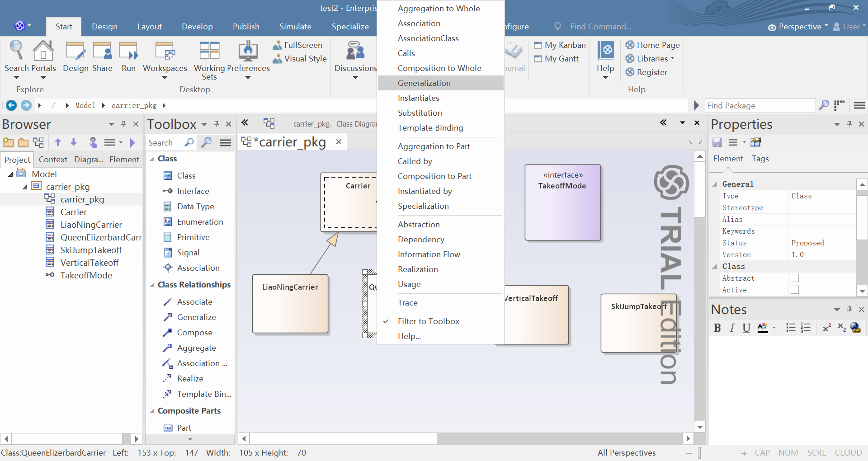Open My Gantt
This screenshot has width=868, height=461.
pyautogui.click(x=556, y=58)
